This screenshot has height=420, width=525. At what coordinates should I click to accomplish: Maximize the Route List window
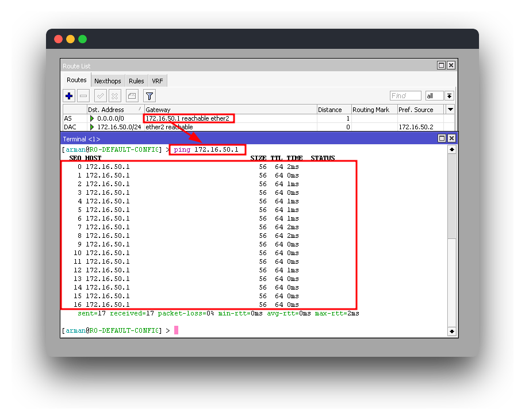(x=441, y=65)
